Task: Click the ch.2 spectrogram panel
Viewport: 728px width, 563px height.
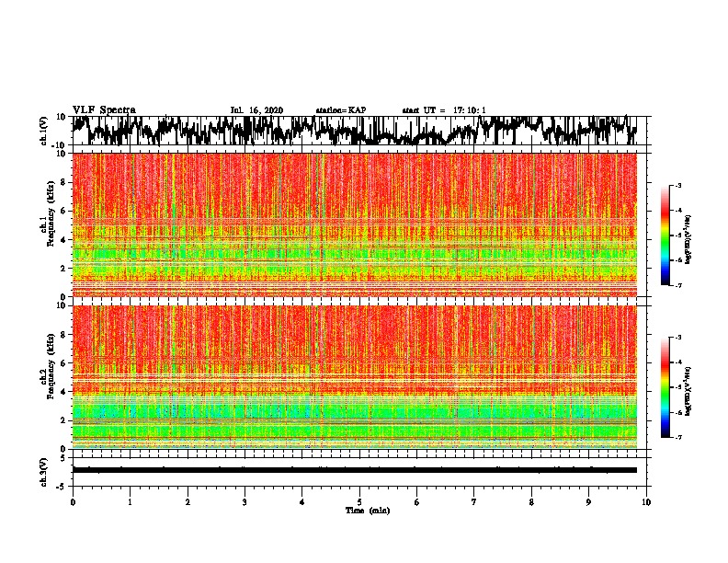Action: 355,377
